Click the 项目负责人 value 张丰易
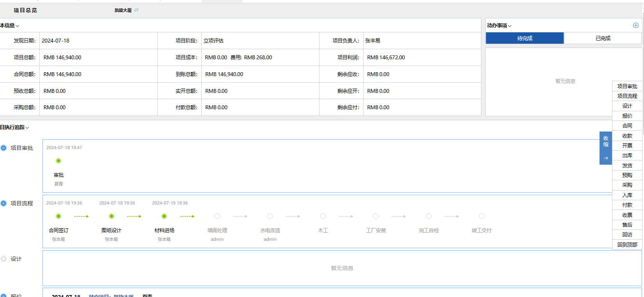The image size is (644, 297). pos(373,41)
